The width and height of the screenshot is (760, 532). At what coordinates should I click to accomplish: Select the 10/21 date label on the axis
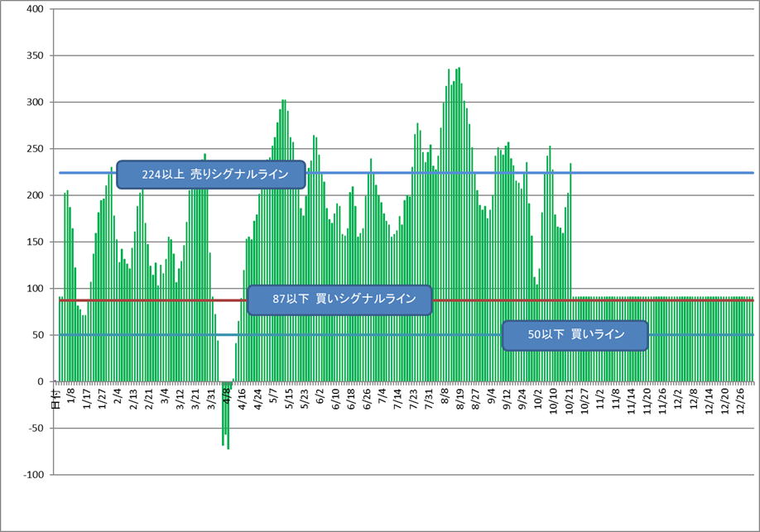coord(569,399)
